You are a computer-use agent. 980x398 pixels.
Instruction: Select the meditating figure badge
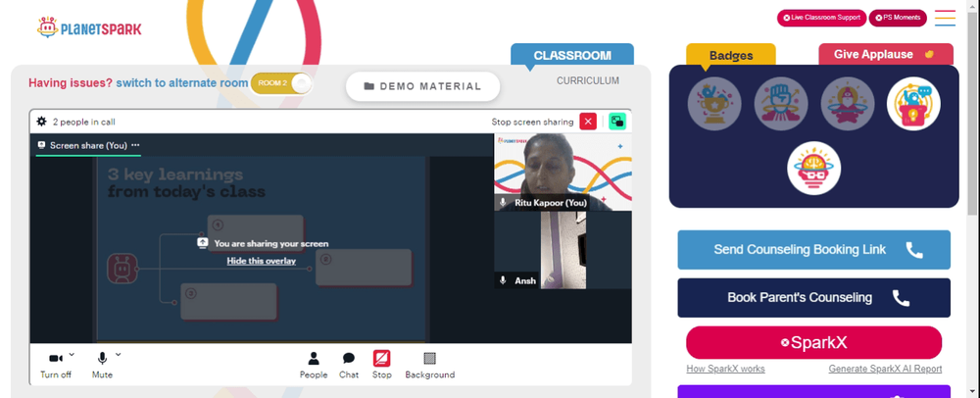pos(847,104)
